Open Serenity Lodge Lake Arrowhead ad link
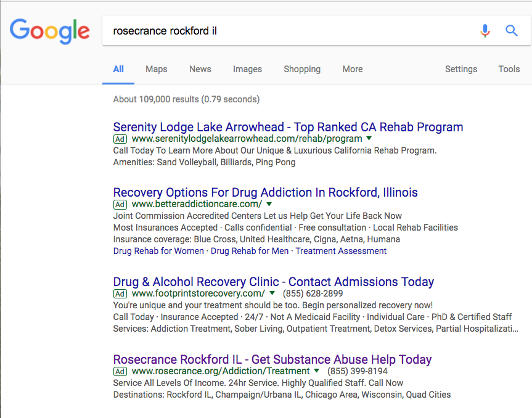This screenshot has height=418, width=532. point(288,127)
